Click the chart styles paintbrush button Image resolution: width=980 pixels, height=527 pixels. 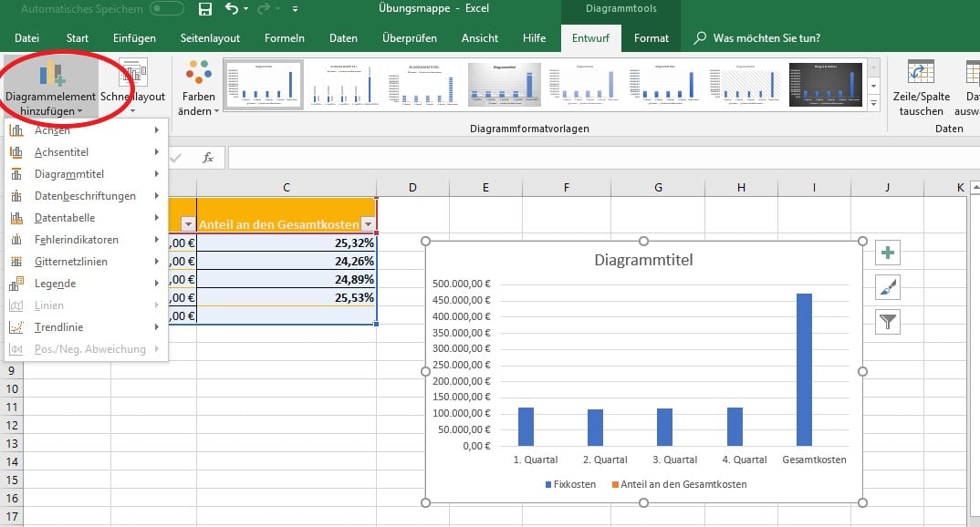coord(888,287)
